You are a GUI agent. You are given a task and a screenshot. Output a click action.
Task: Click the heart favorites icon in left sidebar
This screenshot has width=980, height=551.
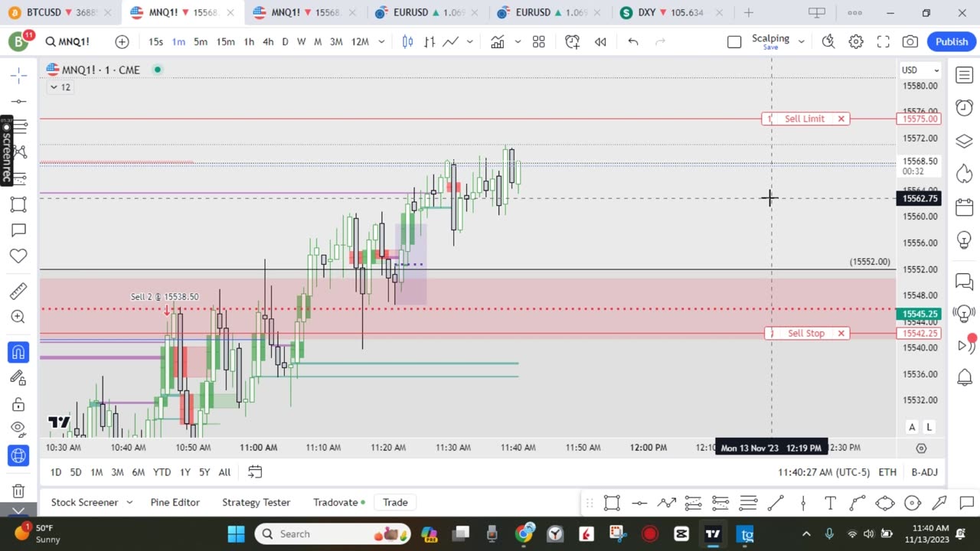tap(18, 256)
